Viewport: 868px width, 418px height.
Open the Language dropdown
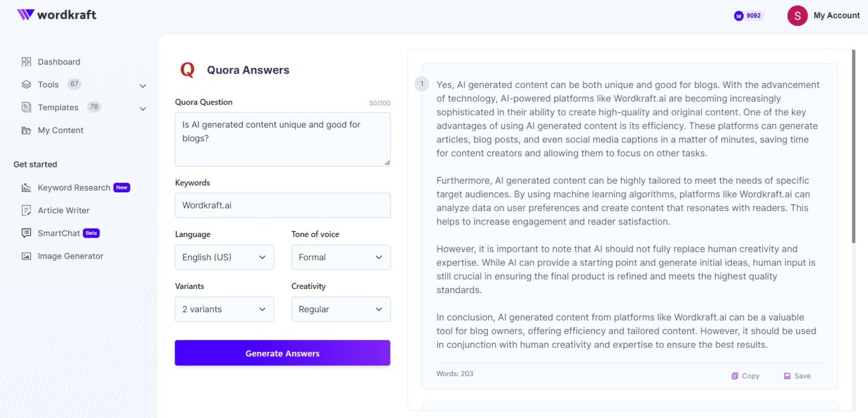tap(224, 257)
